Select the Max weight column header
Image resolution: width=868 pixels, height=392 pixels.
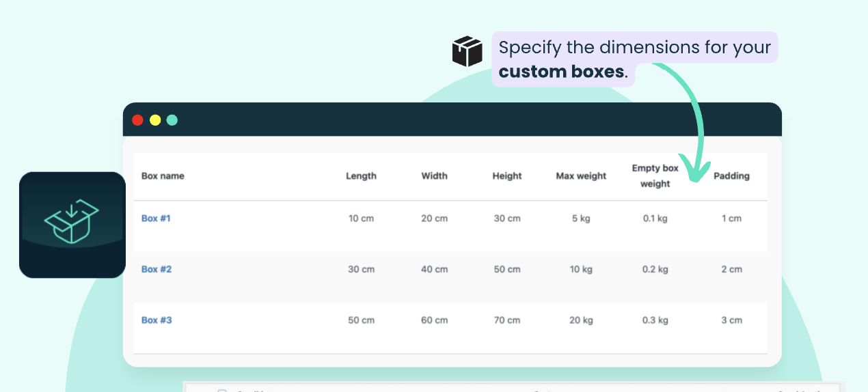click(581, 176)
